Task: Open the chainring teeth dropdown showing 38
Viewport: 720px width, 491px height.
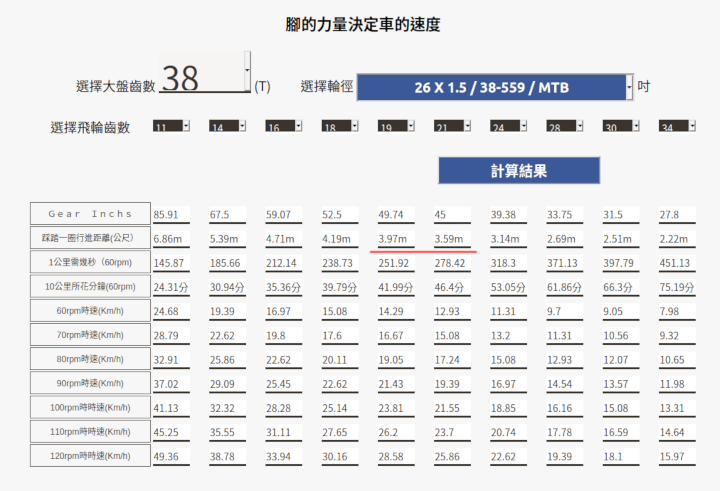Action: 204,72
